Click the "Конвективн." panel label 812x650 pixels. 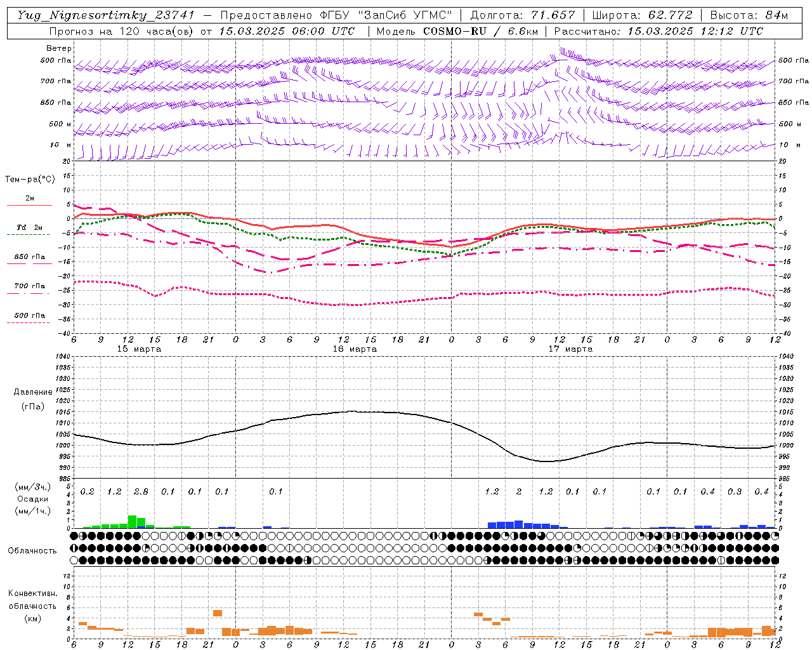click(x=32, y=594)
